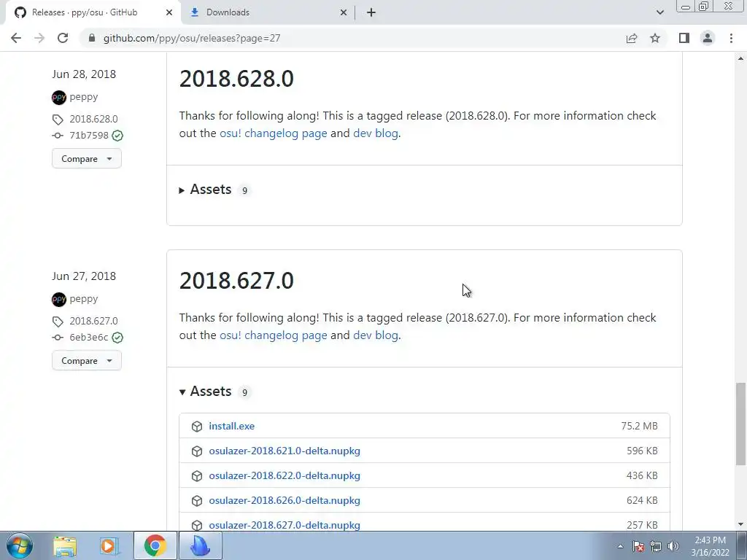This screenshot has height=560, width=747.
Task: Open the 2018.627.0 release title
Action: tap(236, 281)
